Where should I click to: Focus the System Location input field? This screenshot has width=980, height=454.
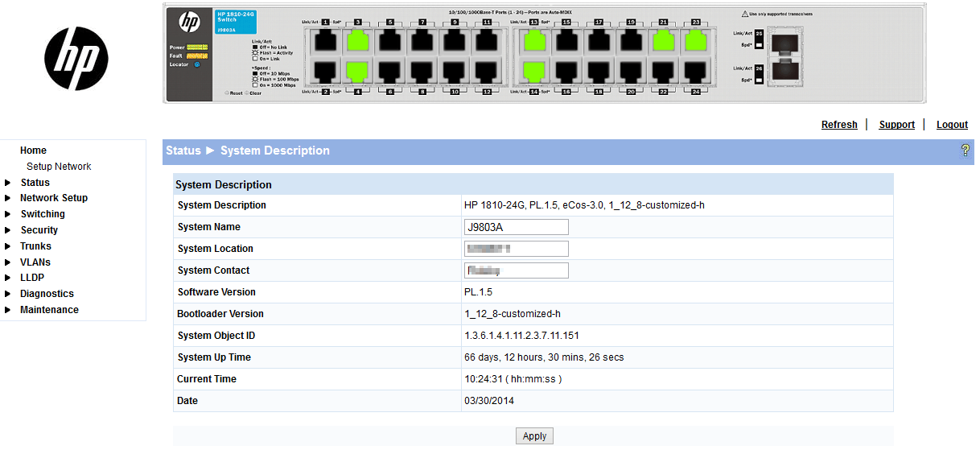(x=517, y=249)
